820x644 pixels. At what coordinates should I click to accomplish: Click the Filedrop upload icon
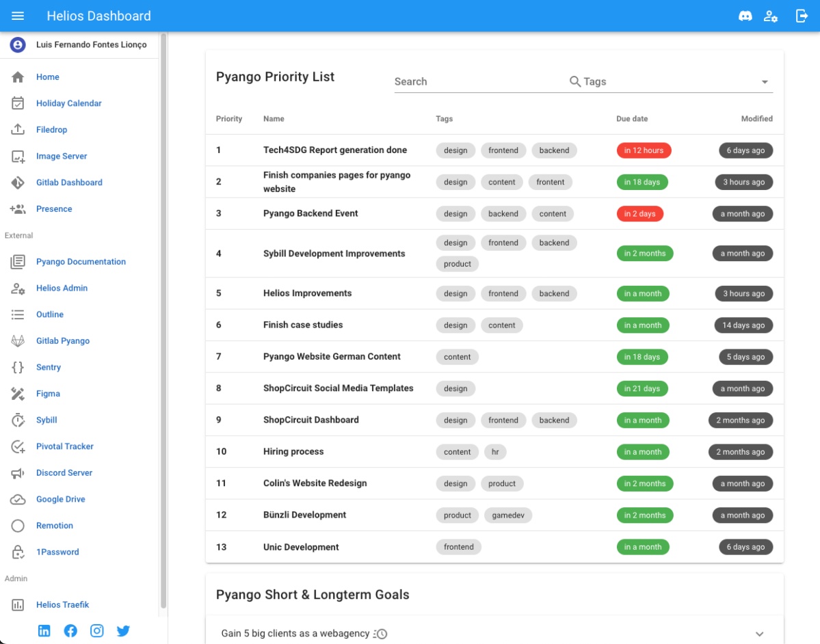coord(18,130)
